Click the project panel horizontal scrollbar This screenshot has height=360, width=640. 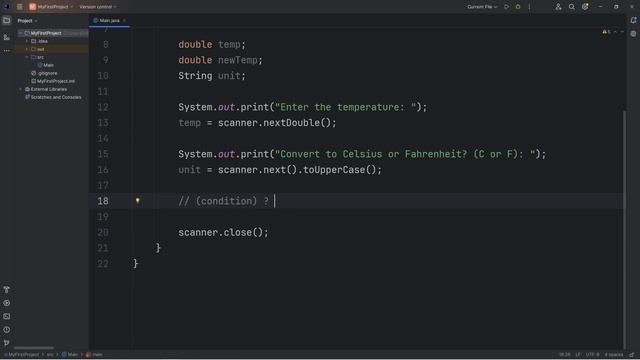click(x=34, y=348)
